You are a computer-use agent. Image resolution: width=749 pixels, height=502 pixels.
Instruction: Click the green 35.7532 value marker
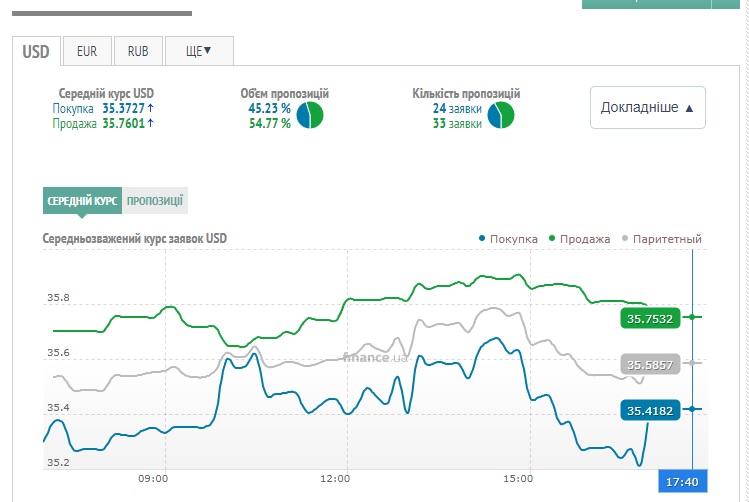click(649, 318)
